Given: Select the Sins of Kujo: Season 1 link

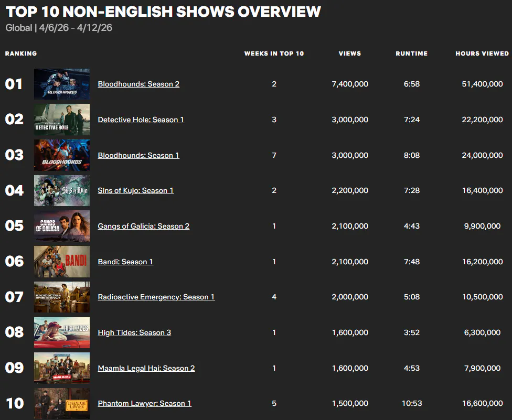Looking at the screenshot, I should (135, 190).
